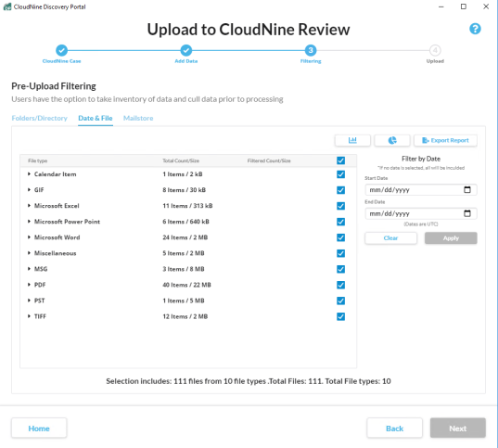Click the Back button
Image resolution: width=498 pixels, height=448 pixels.
[394, 429]
